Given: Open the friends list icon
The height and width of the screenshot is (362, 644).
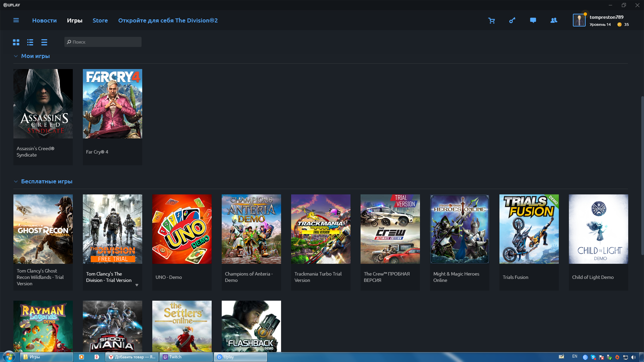Looking at the screenshot, I should [x=554, y=20].
